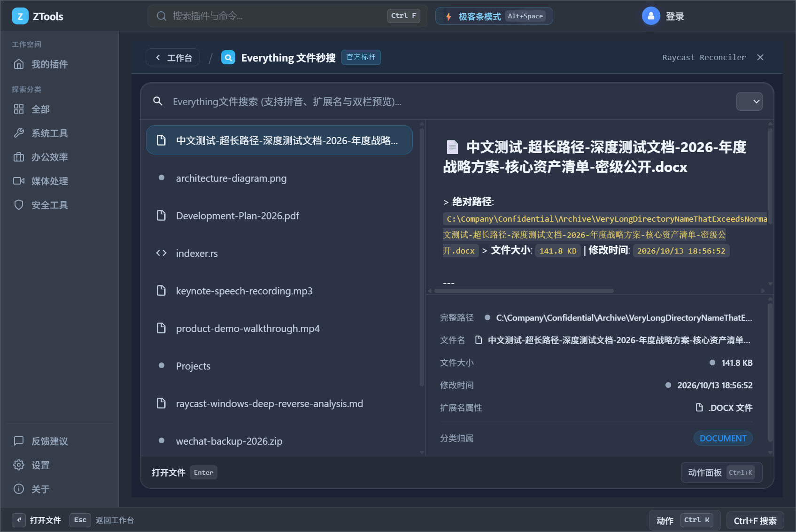Click the small file icon next to .DOCX 文件
This screenshot has width=796, height=532.
[699, 408]
